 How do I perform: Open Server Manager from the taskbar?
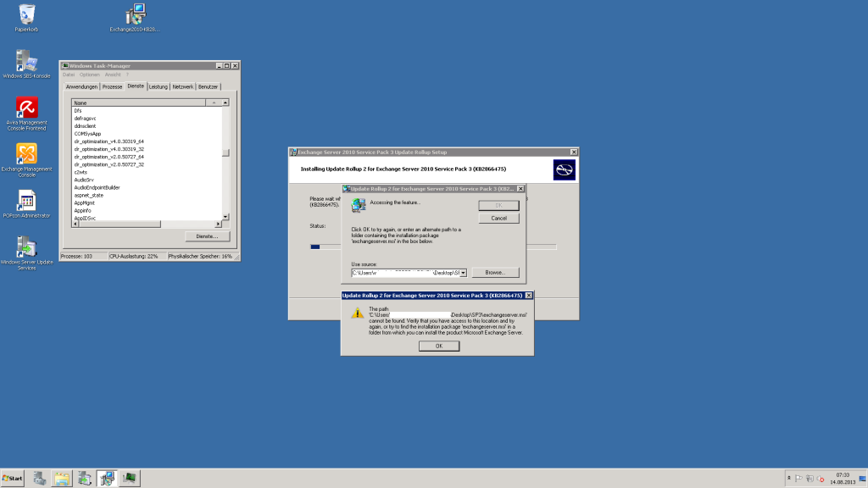[39, 478]
